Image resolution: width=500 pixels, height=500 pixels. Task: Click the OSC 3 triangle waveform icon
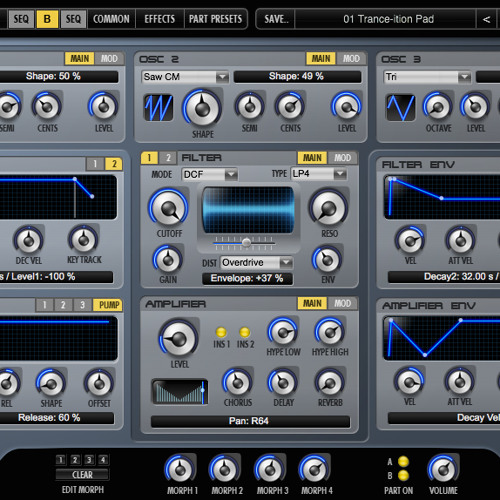(x=400, y=107)
